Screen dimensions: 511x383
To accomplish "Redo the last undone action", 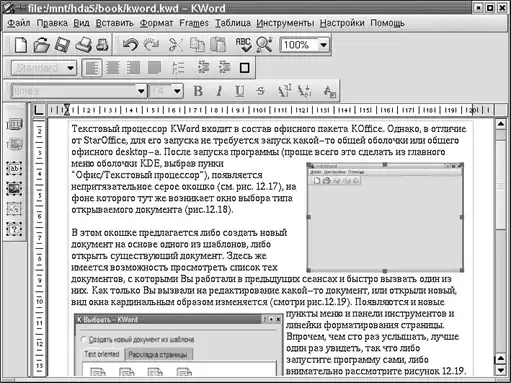I will [x=151, y=45].
